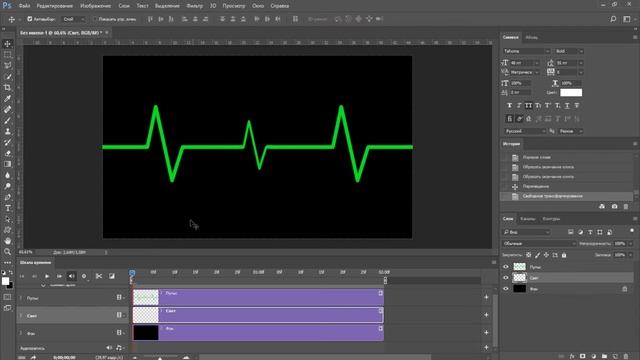This screenshot has height=360, width=640.
Task: Play the timeline animation
Action: pos(47,276)
